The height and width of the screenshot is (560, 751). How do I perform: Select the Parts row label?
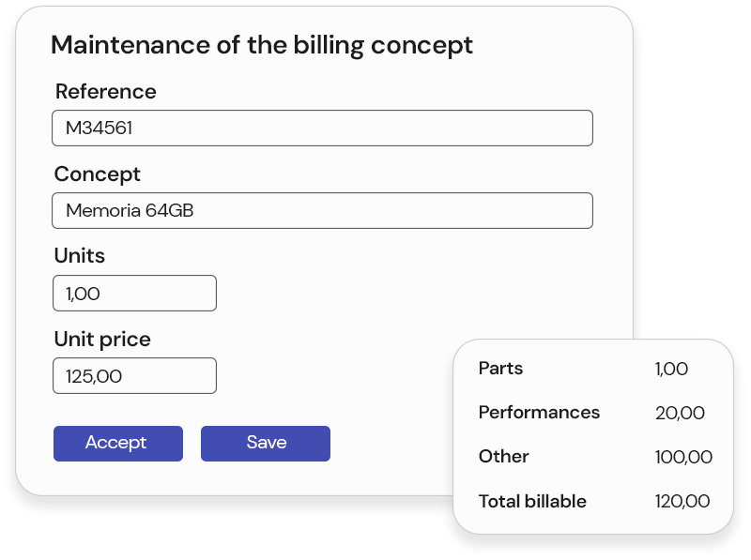(500, 369)
